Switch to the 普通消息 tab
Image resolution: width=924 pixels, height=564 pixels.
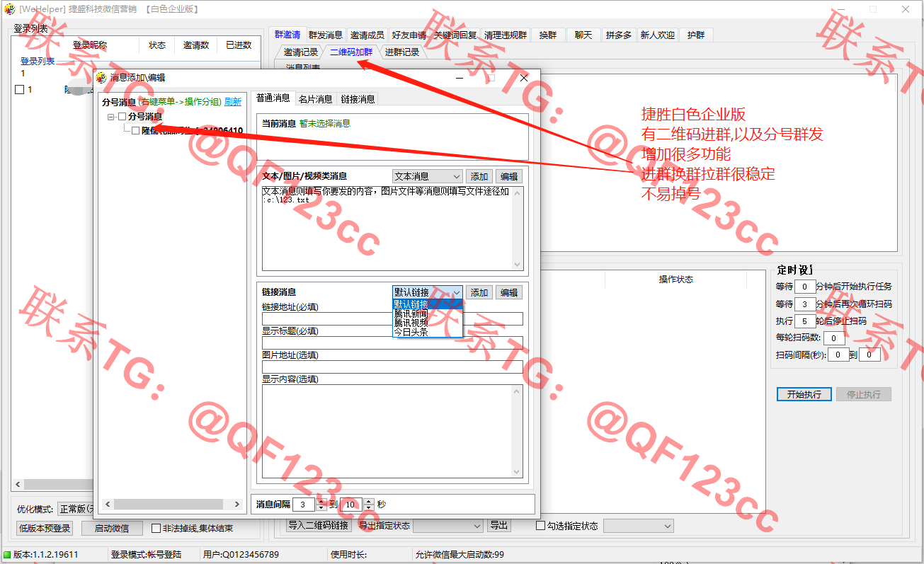[x=273, y=98]
